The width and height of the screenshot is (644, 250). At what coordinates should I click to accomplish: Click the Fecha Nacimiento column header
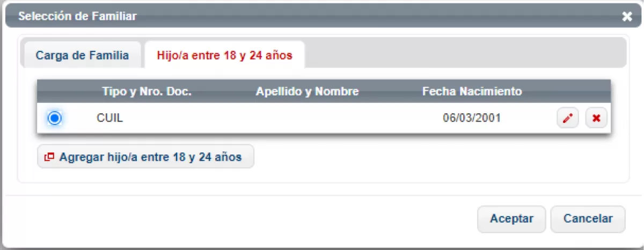pos(472,92)
